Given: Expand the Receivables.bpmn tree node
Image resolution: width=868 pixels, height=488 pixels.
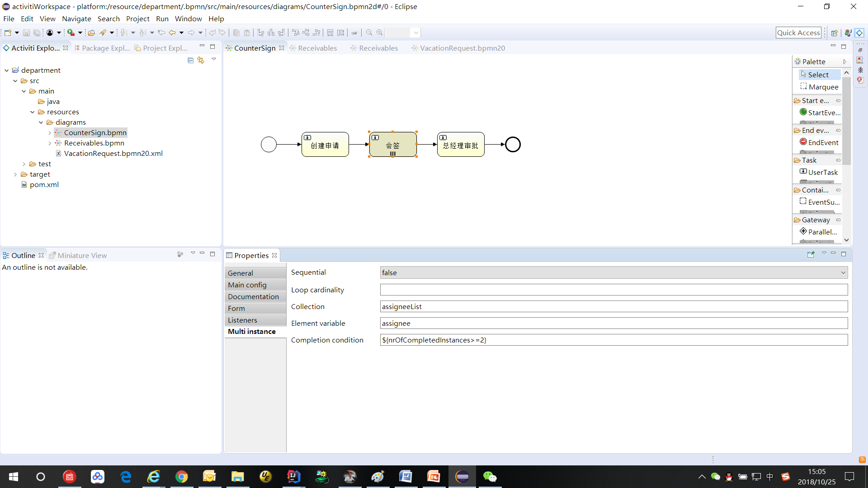Looking at the screenshot, I should click(50, 143).
